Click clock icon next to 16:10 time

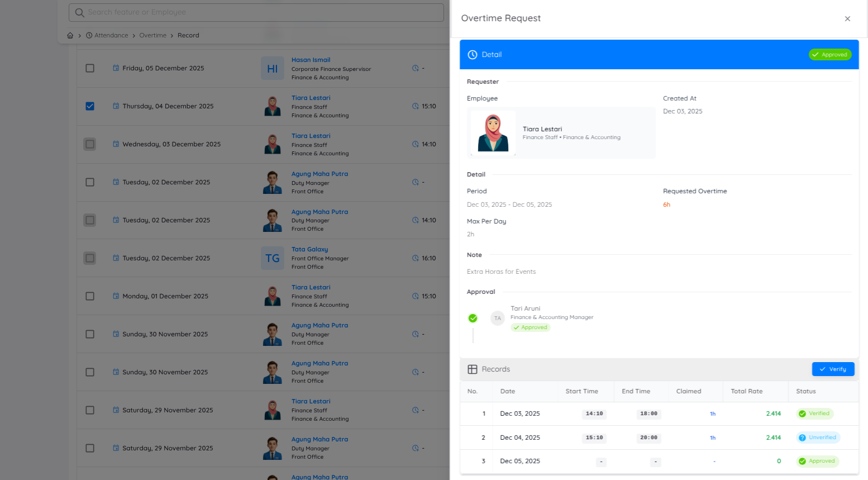(x=415, y=258)
